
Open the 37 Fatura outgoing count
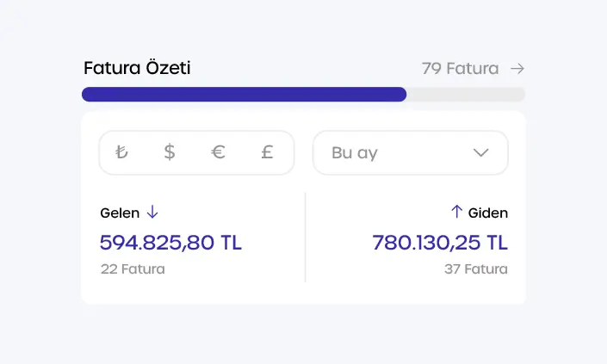[x=475, y=268]
